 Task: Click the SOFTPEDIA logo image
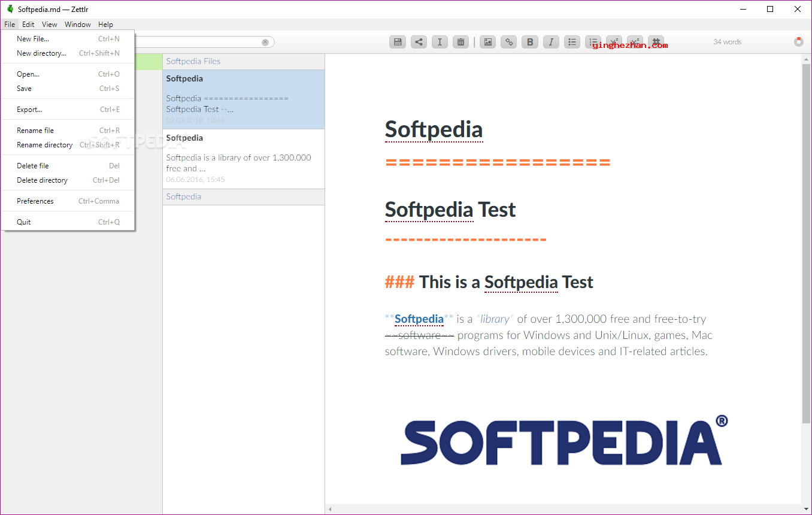pos(564,440)
